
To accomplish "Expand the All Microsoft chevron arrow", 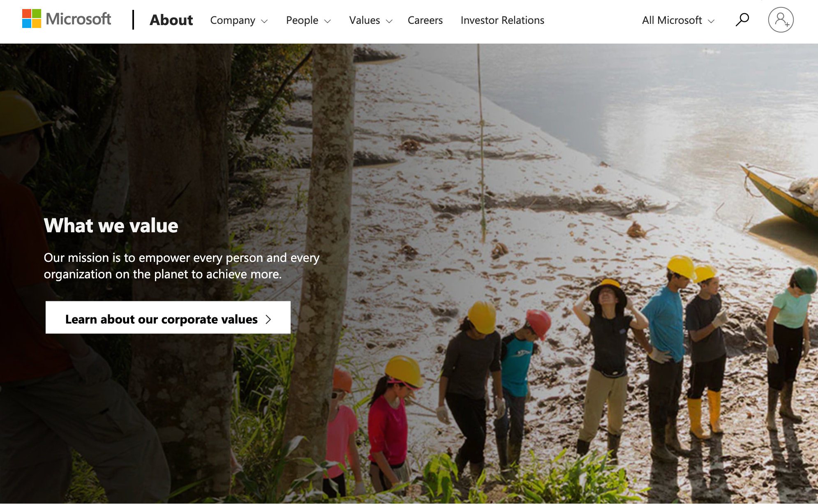I will (x=711, y=21).
